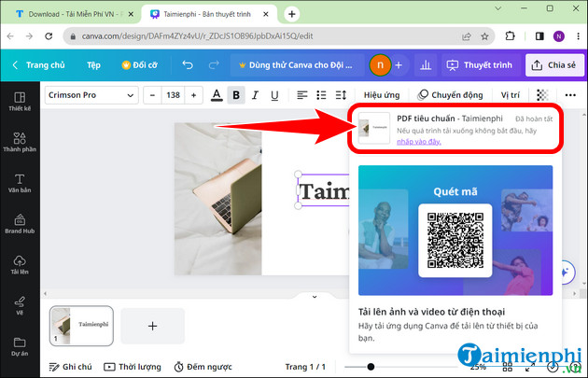This screenshot has height=378, width=588.
Task: Open the Chia sẻ share menu
Action: pyautogui.click(x=554, y=65)
